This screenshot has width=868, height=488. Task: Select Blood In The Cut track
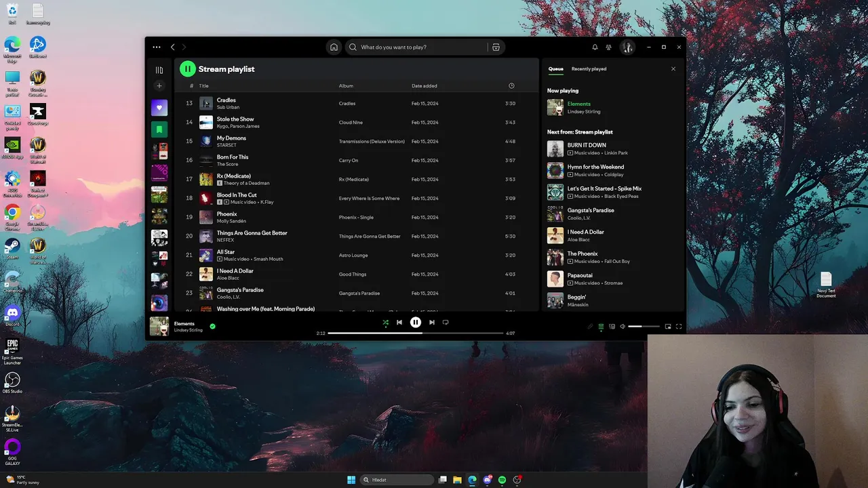coord(355,199)
